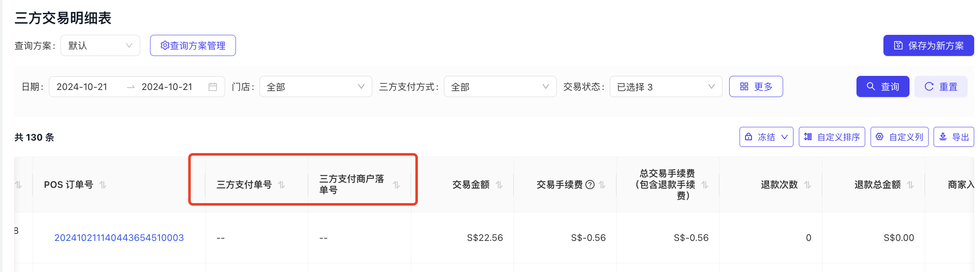Sort the 退款次数 column
This screenshot has width=980, height=272.
coord(808,185)
